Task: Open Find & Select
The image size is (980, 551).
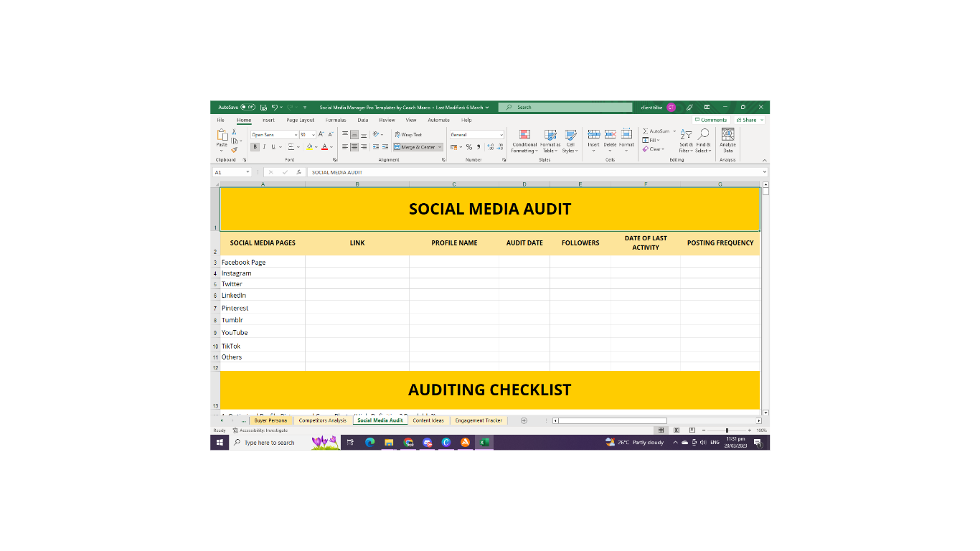Action: pyautogui.click(x=703, y=141)
